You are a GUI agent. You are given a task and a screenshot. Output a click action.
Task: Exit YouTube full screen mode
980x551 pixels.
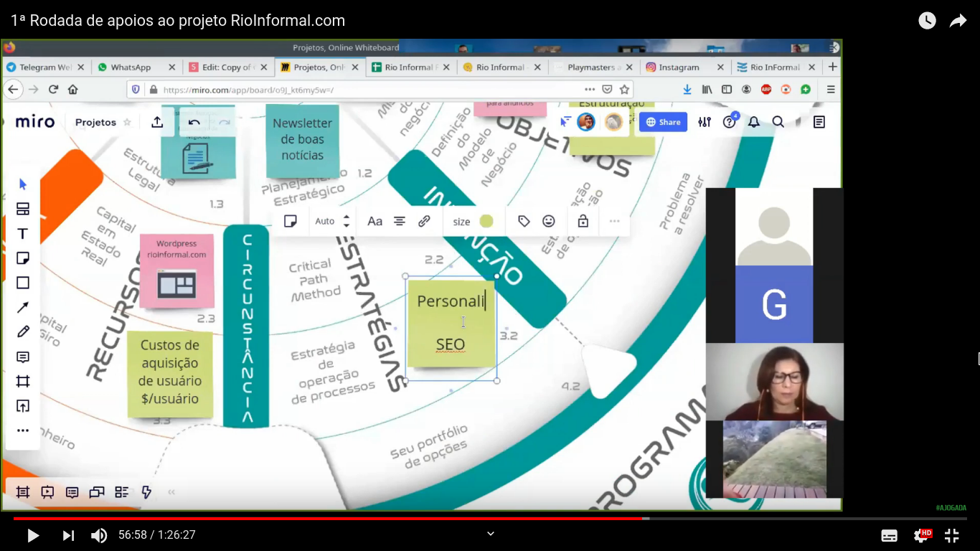(x=952, y=535)
